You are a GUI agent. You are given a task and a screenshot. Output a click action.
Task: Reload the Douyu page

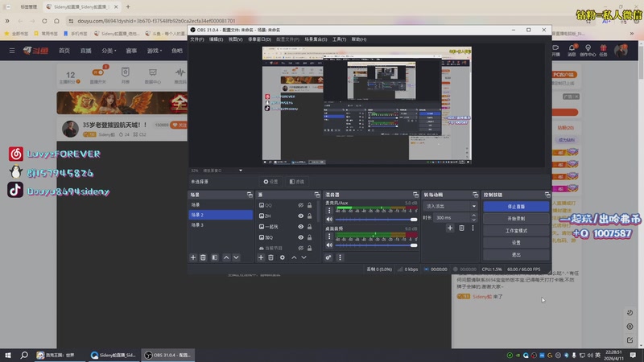(44, 21)
